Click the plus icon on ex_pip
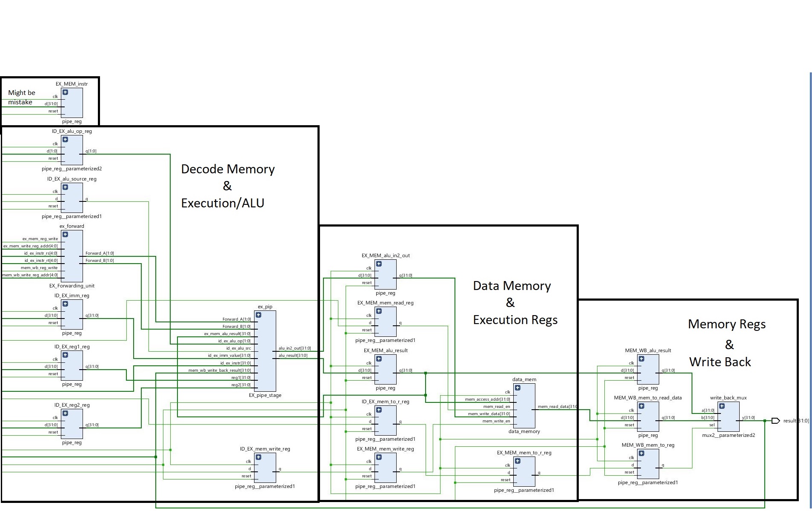 pyautogui.click(x=258, y=315)
